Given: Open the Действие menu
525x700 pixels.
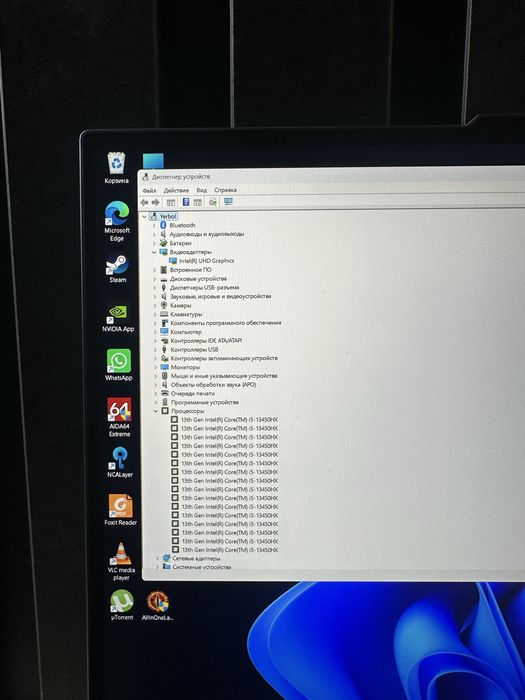Looking at the screenshot, I should pos(176,190).
